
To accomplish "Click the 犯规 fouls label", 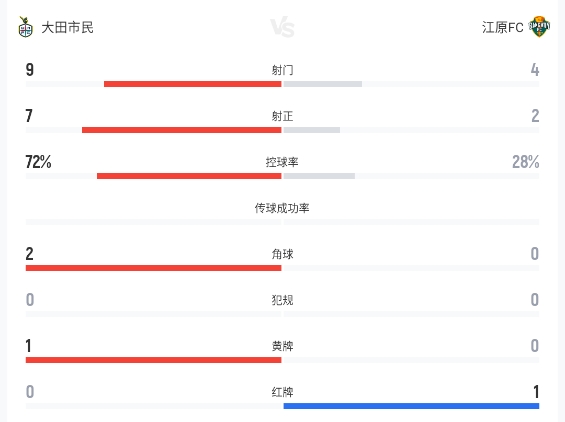I will point(282,300).
